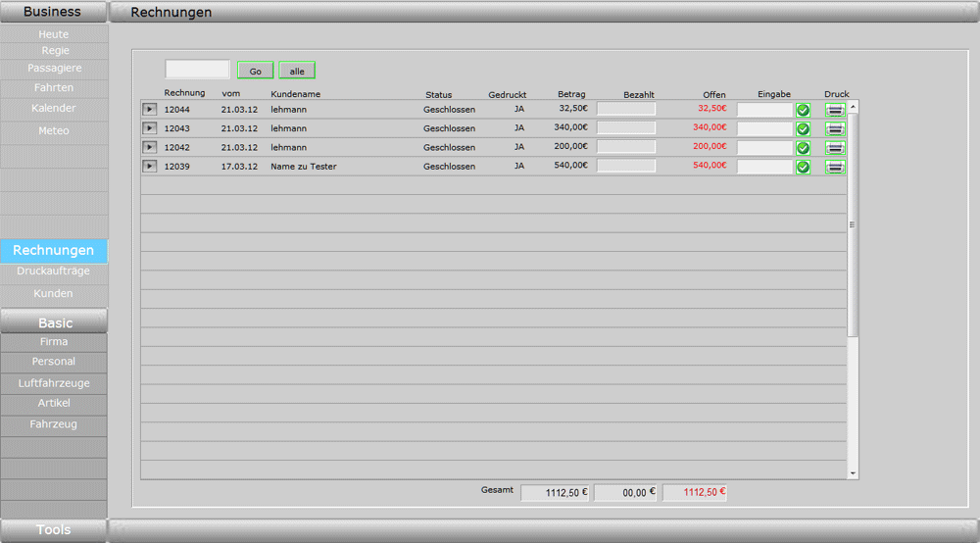Click green checkmark for invoice 12042
980x543 pixels.
click(x=803, y=148)
